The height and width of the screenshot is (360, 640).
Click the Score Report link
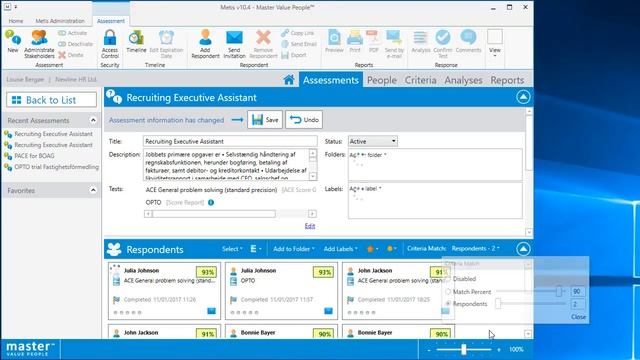185,202
